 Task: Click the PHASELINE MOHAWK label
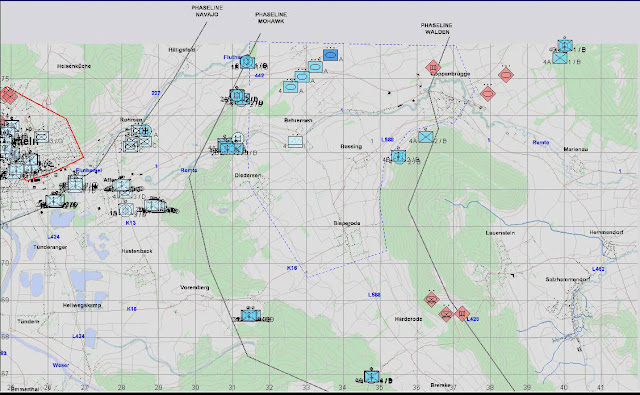(271, 18)
